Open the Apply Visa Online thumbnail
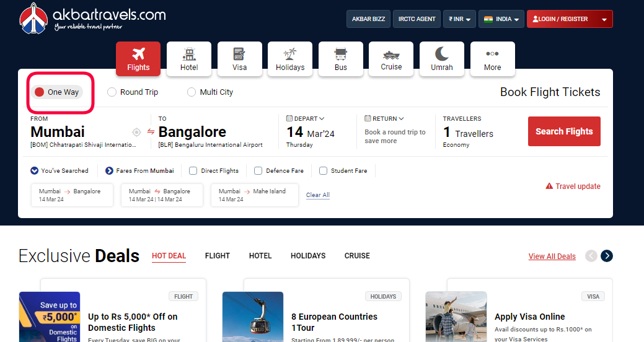Viewport: 644px width, 342px height. [456, 317]
